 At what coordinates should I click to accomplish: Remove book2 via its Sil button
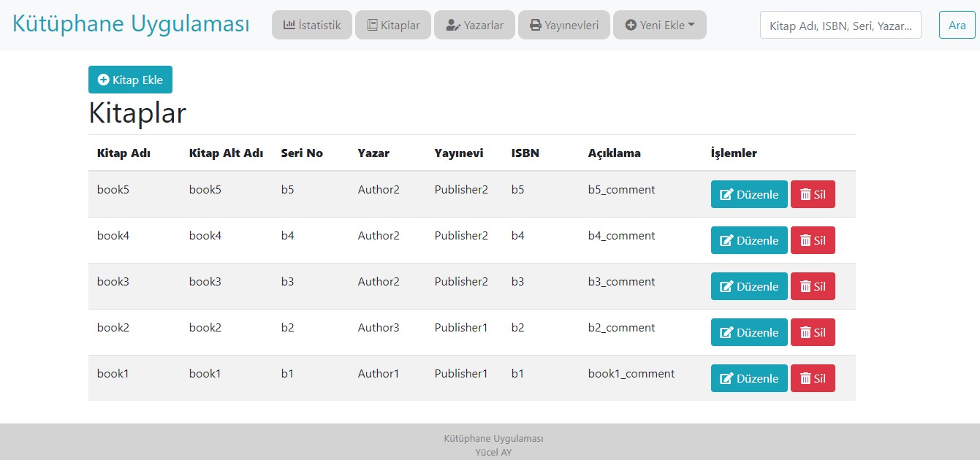click(x=813, y=332)
